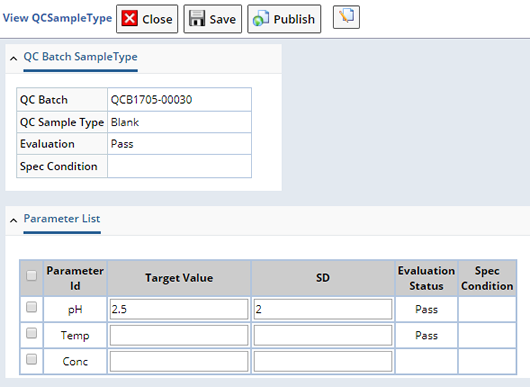Click the Evaluation Pass value in batch table

pos(122,144)
